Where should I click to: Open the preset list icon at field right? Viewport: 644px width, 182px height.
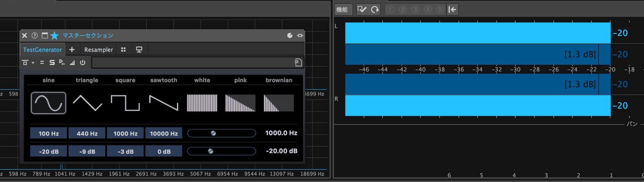coord(298,63)
